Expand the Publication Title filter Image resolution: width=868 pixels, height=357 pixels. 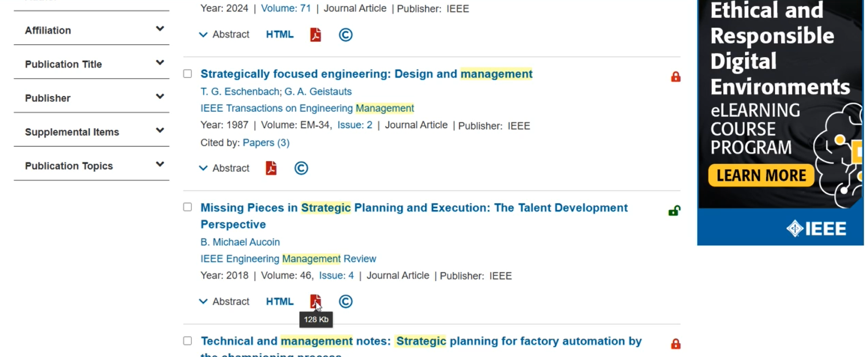click(91, 64)
